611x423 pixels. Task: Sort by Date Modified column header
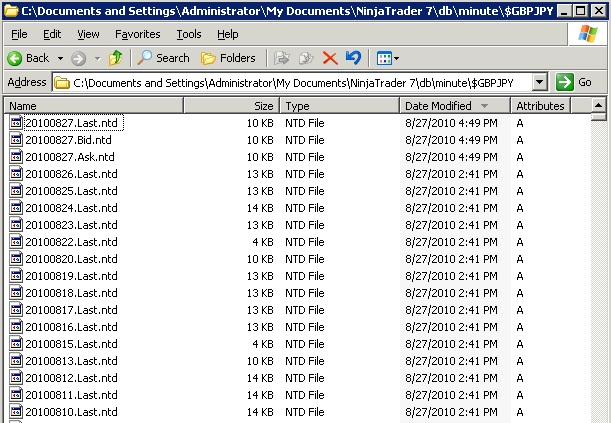coord(455,106)
